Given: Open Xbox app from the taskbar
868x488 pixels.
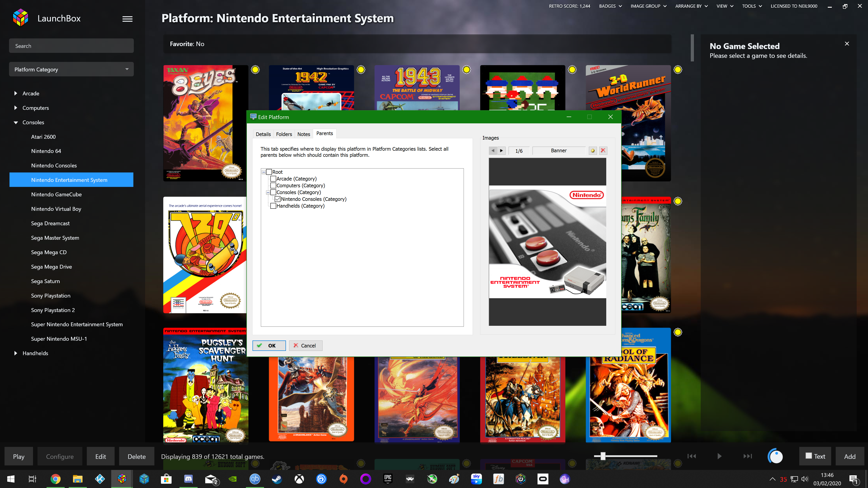Looking at the screenshot, I should click(299, 479).
